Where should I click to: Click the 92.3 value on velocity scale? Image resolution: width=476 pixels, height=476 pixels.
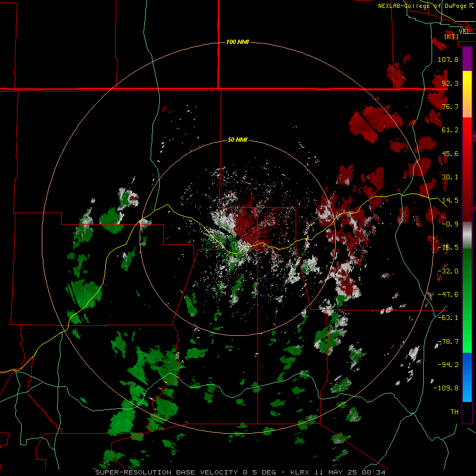coord(450,83)
